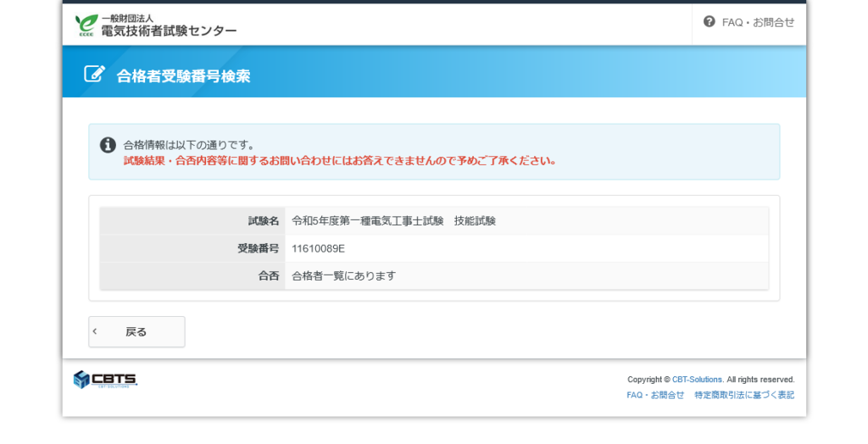Select the exam number 11610089E
Screen dimensions: 868x444
pos(318,248)
